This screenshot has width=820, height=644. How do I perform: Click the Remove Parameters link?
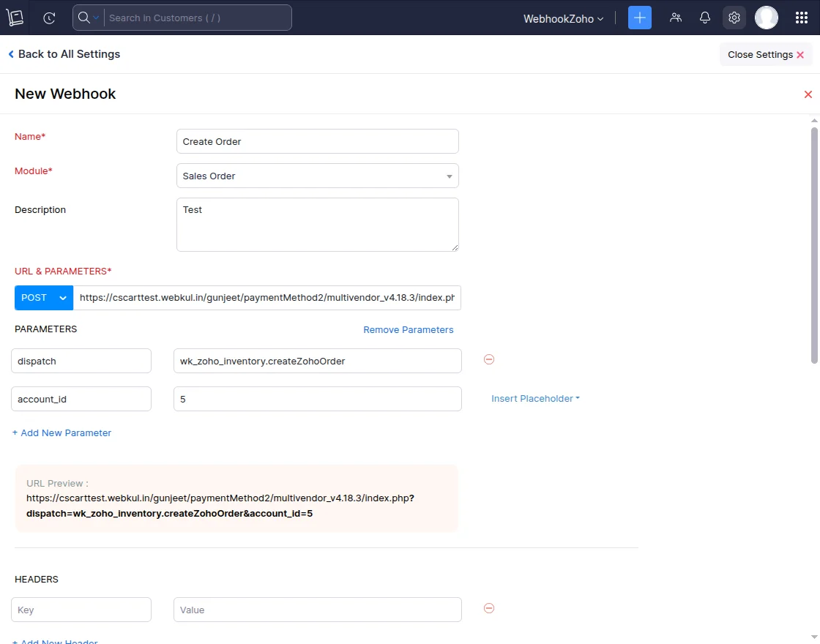click(x=408, y=330)
